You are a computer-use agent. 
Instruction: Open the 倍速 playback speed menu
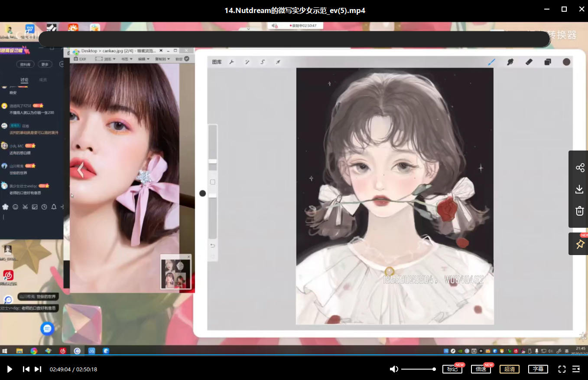481,369
